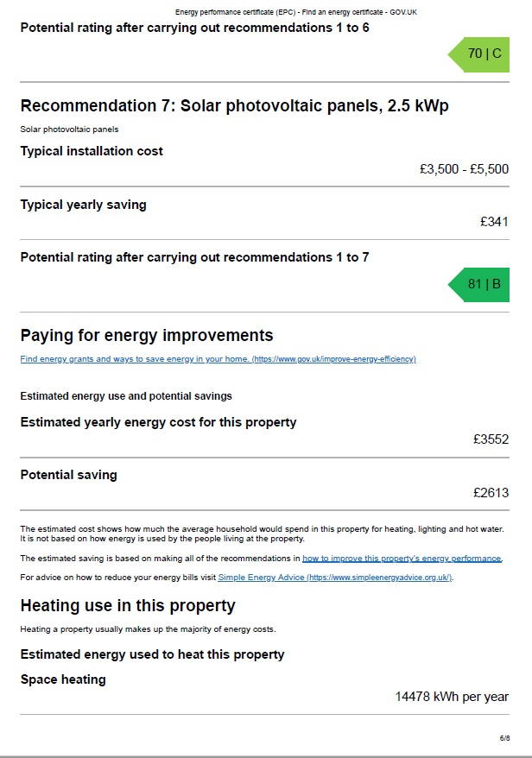Follow the how to improve this property's energy performance link
Image resolution: width=532 pixels, height=758 pixels.
[x=402, y=559]
